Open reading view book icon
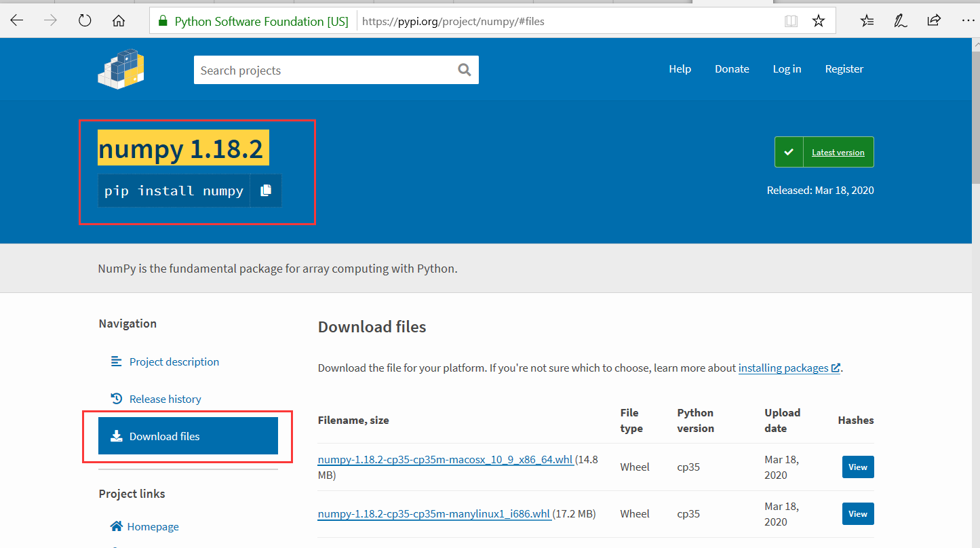 click(791, 21)
